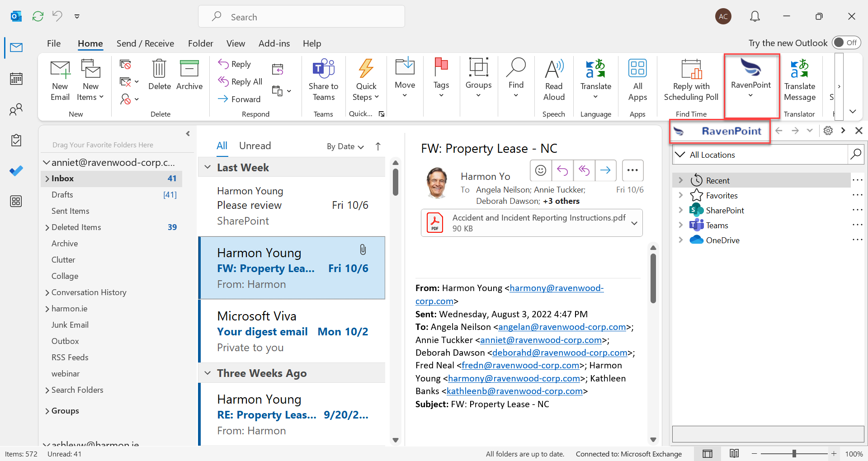Open the more actions ellipsis in reading pane
This screenshot has height=461, width=868.
632,170
